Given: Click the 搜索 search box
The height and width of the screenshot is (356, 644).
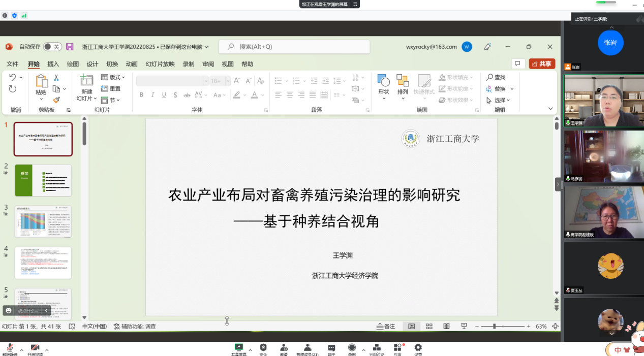Looking at the screenshot, I should click(x=295, y=47).
